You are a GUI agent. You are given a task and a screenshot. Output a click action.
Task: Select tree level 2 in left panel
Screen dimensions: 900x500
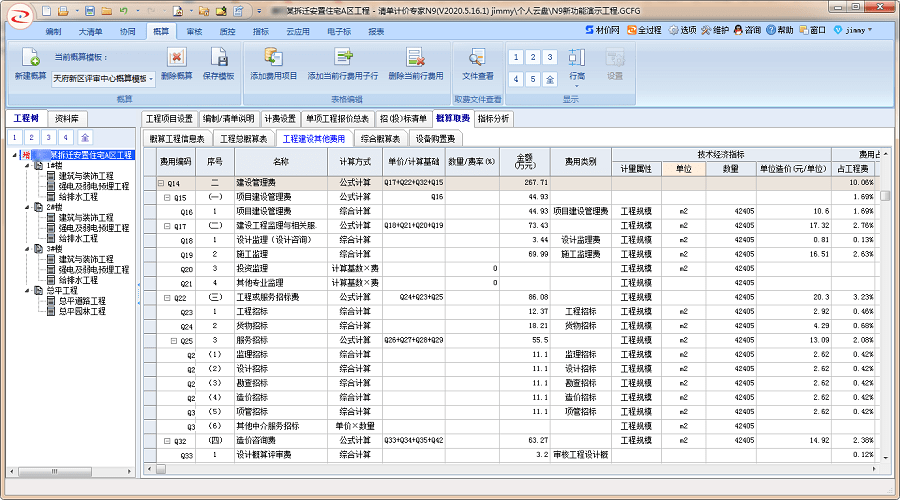click(x=31, y=137)
